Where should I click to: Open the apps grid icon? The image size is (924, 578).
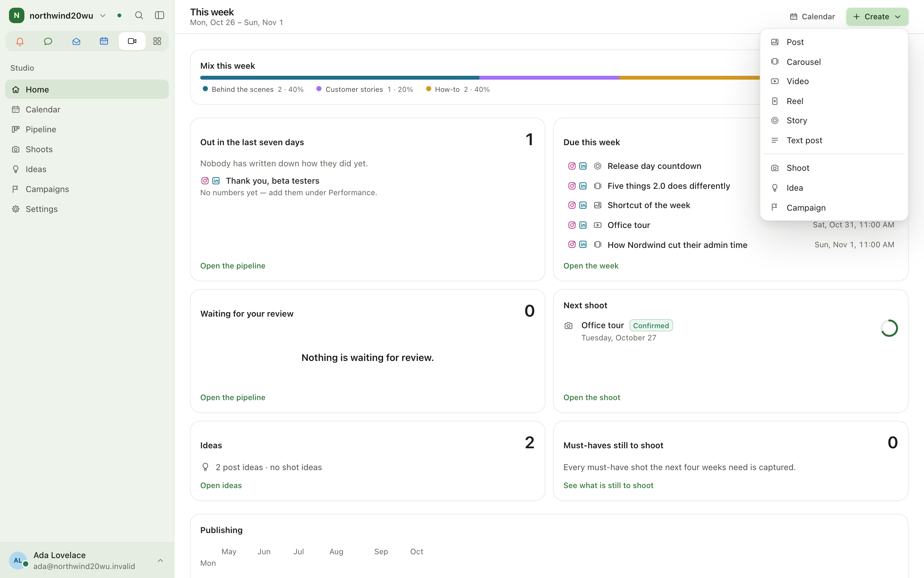tap(157, 41)
